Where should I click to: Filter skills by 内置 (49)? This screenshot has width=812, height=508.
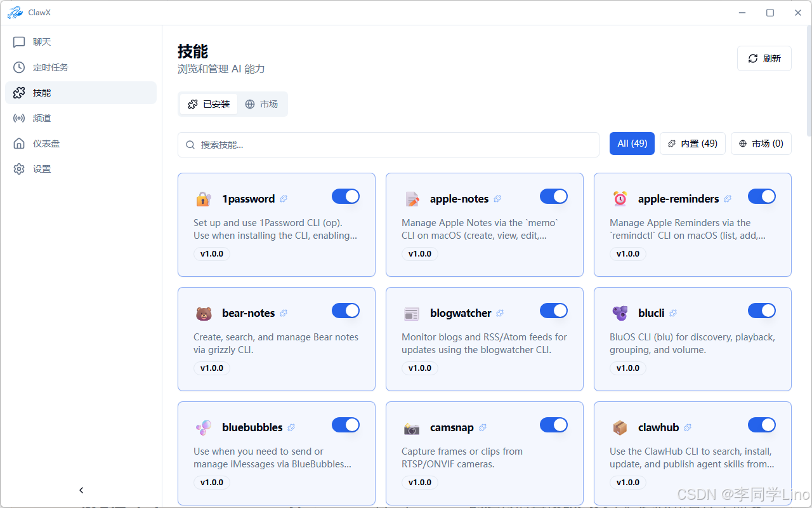pyautogui.click(x=692, y=144)
